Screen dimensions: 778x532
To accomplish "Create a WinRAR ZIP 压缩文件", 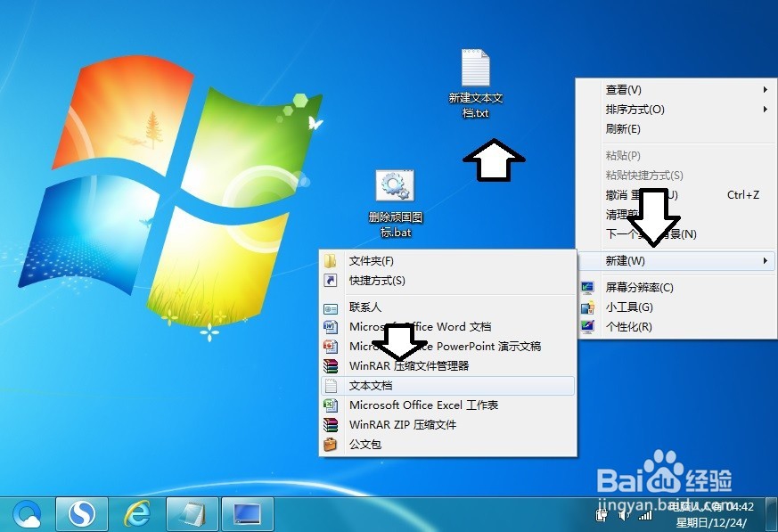I will click(x=448, y=425).
